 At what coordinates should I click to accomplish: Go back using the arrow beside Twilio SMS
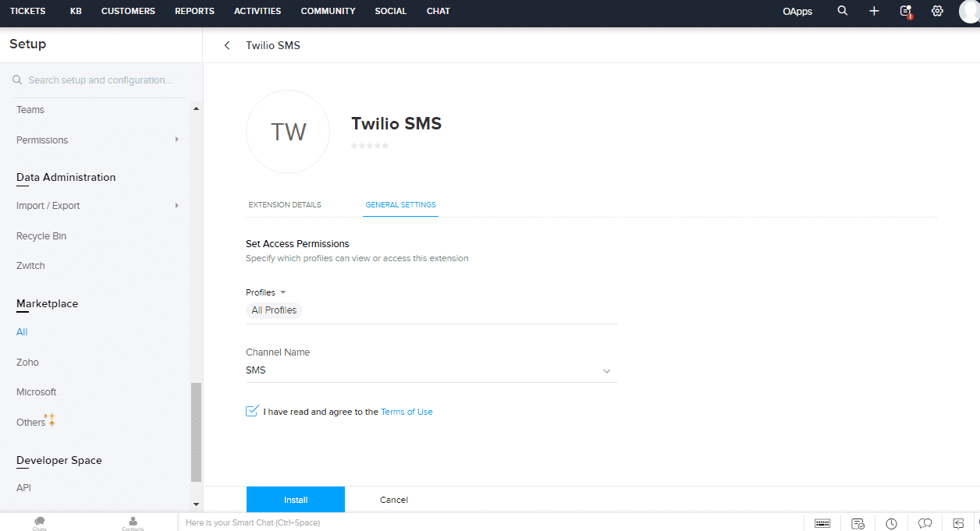point(227,45)
